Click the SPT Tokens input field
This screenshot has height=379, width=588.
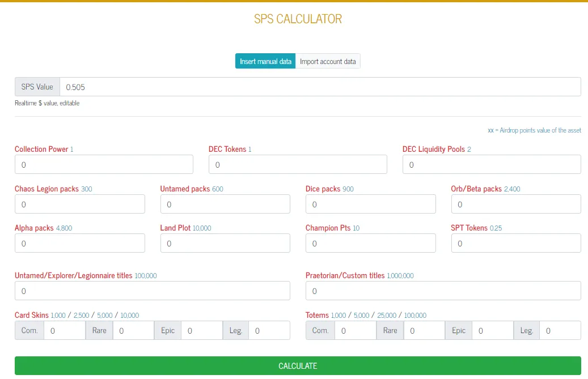pyautogui.click(x=516, y=243)
